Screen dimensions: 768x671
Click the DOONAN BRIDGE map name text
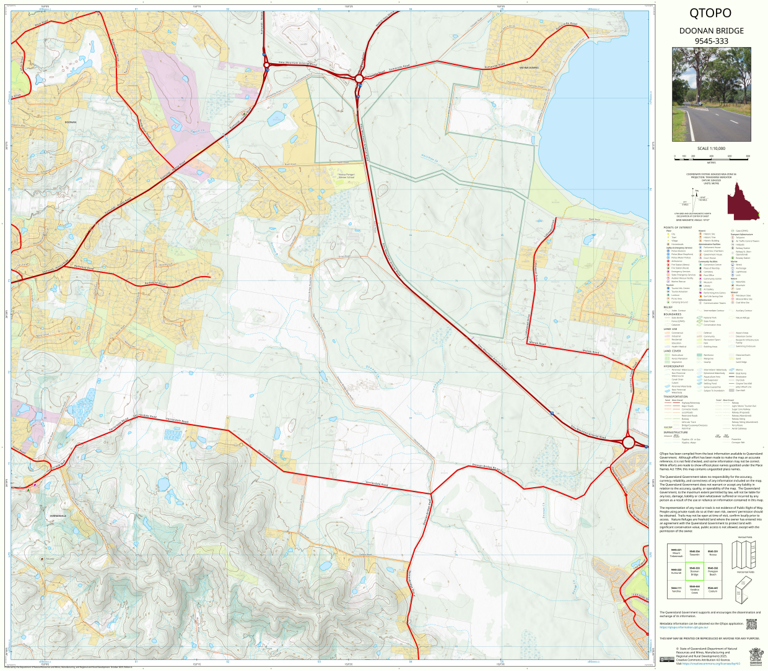[x=711, y=30]
